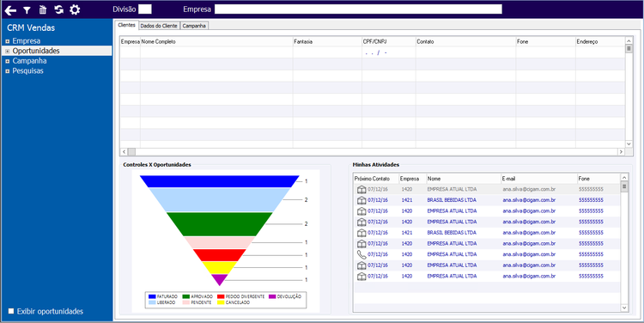Viewport: 644px width, 323px height.
Task: Select Pesquisas in the sidebar
Action: 28,70
